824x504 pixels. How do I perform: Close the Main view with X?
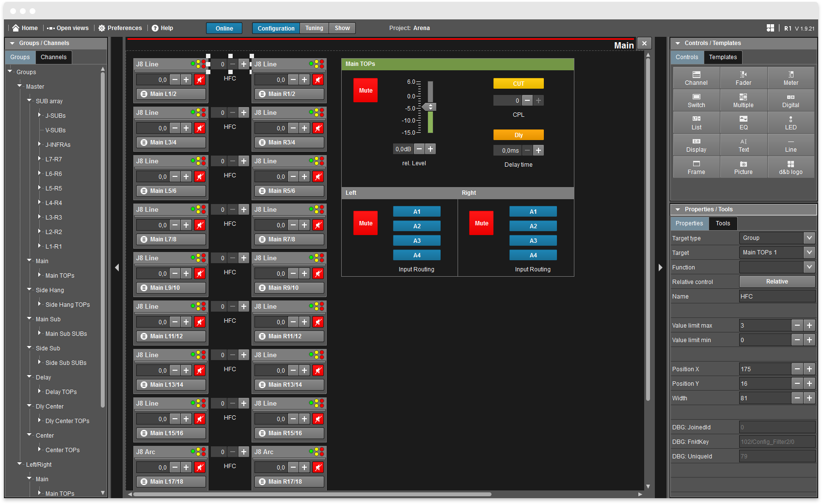pyautogui.click(x=644, y=43)
